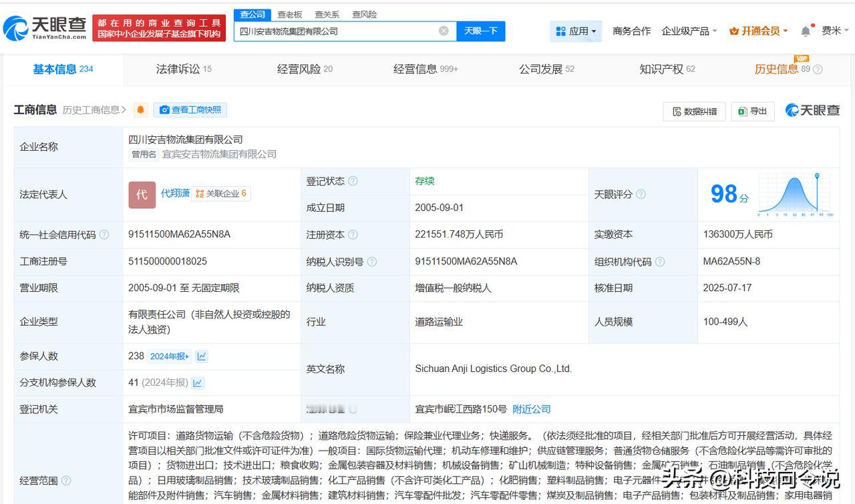The width and height of the screenshot is (855, 504).
Task: Click the orange alert bell beside 历史工商信息
Action: (x=140, y=110)
